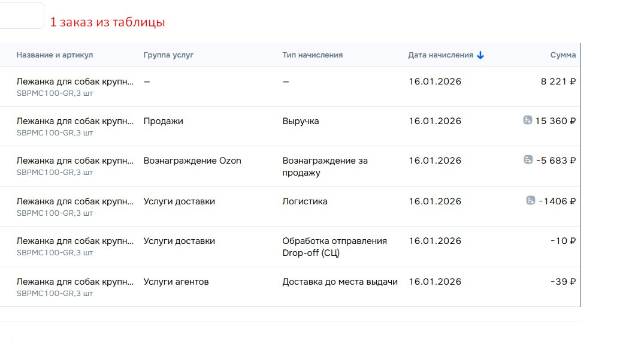Click the red '1 заказ из таблицы' text
644x341 pixels.
[x=107, y=23]
